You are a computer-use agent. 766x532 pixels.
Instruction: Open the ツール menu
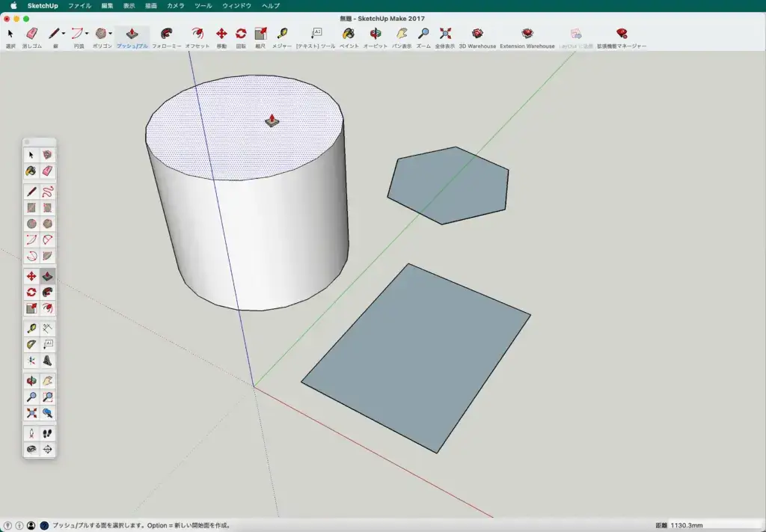pos(203,6)
